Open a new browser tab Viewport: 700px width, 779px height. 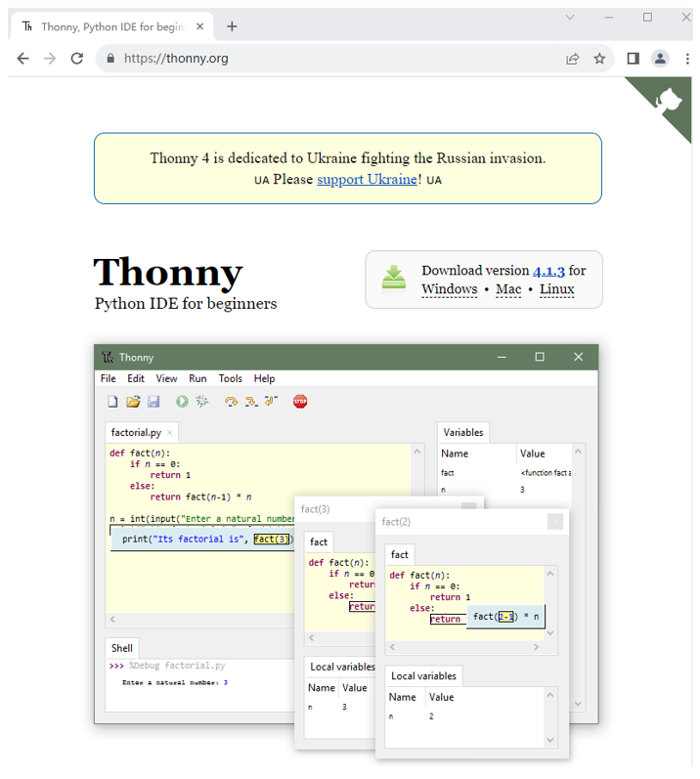coord(232,26)
